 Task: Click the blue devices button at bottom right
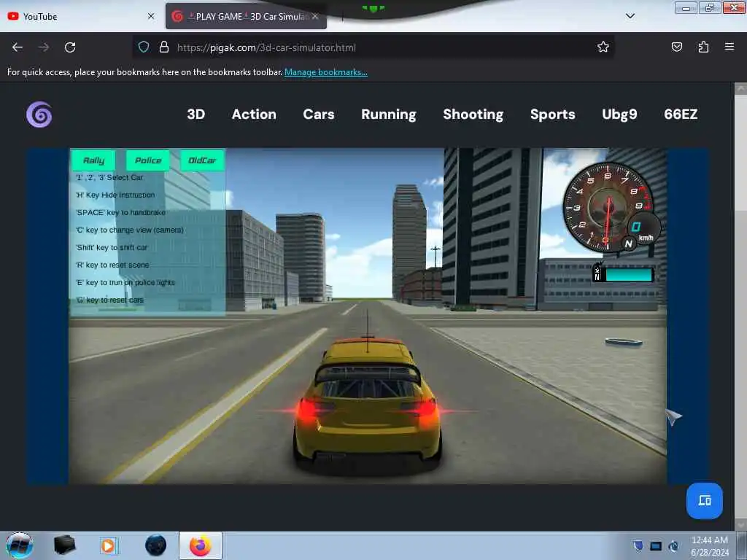(705, 501)
